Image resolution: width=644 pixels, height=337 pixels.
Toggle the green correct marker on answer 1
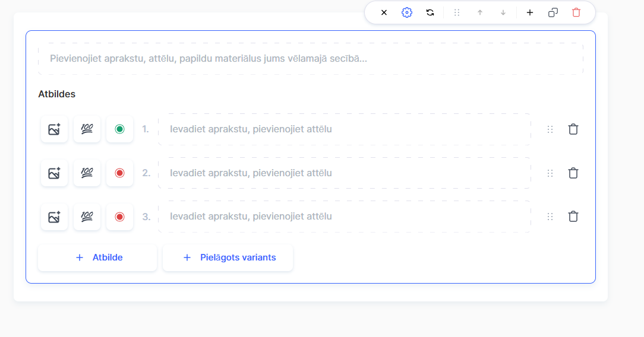(119, 129)
